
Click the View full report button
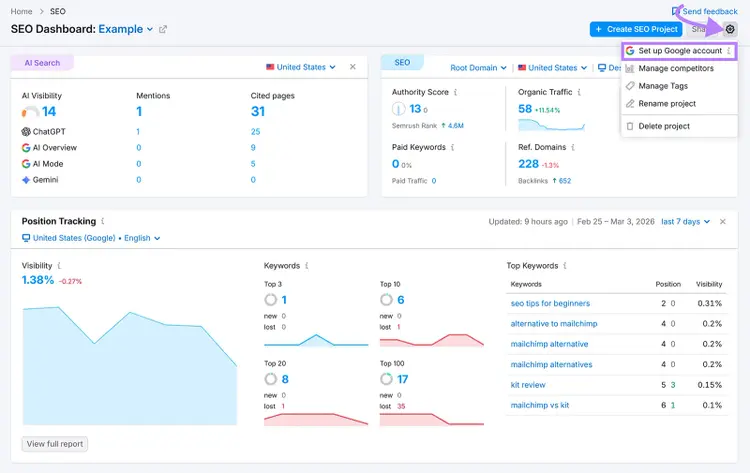pyautogui.click(x=55, y=444)
